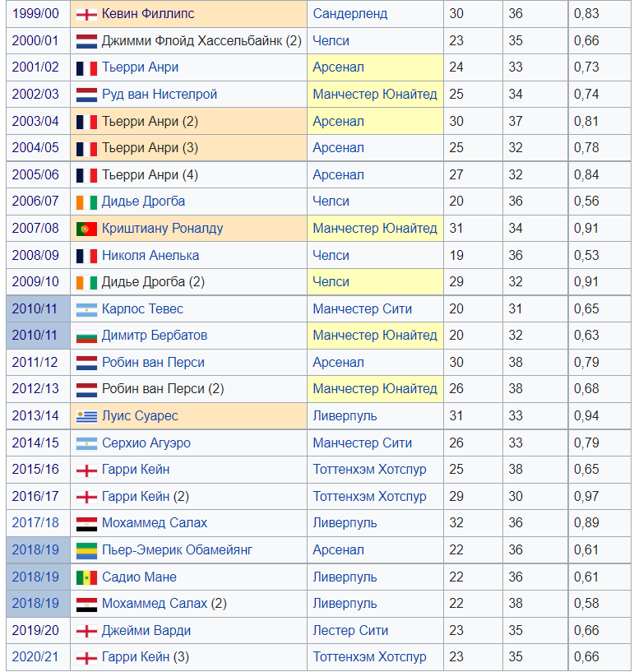Open the Лестер Сити club link
Viewport: 634px width, 672px height.
pyautogui.click(x=350, y=631)
